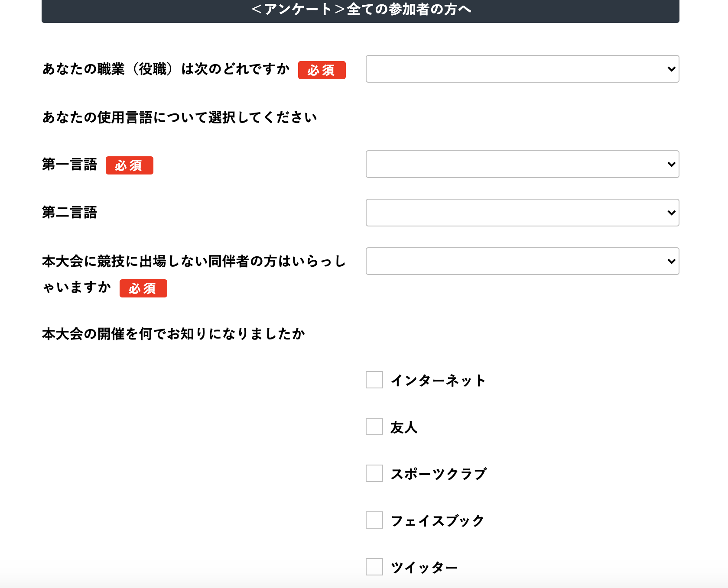Click the ＜アンケート＞全ての参加者の方へ header
Image resolution: width=728 pixels, height=588 pixels.
tap(361, 10)
